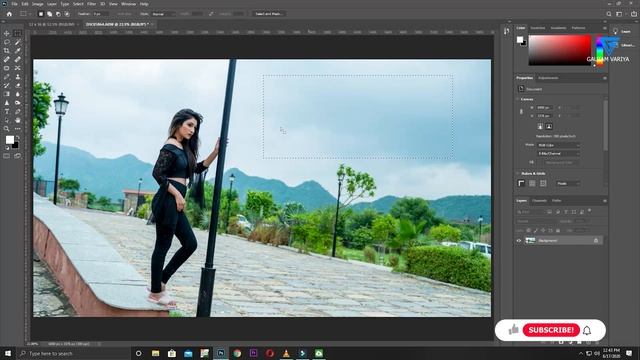The width and height of the screenshot is (640, 360).
Task: Open Google Chrome from the taskbar
Action: point(237,353)
